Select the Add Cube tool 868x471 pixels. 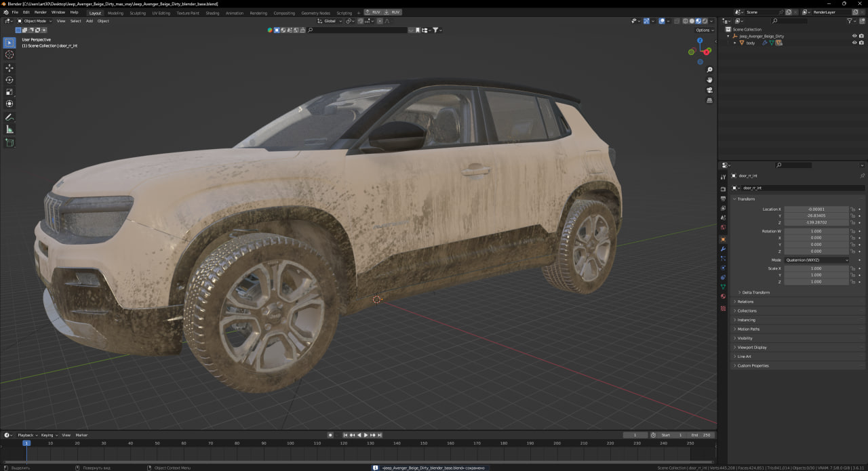click(9, 143)
